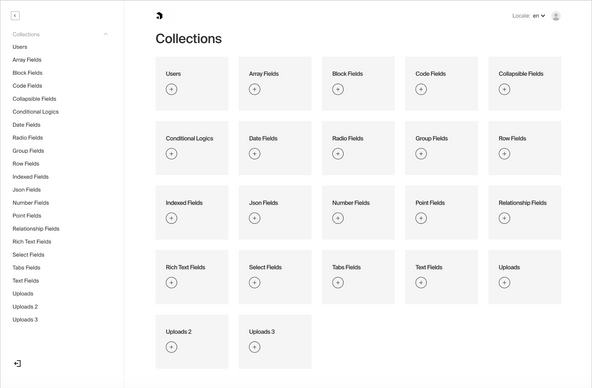Open the user account avatar
Viewport: 592px width, 388px height.
click(556, 16)
